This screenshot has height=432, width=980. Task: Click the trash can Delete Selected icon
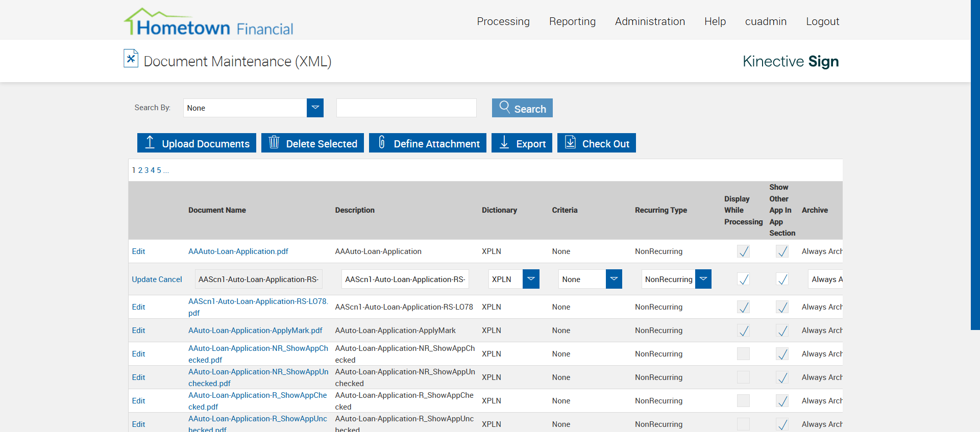click(x=274, y=142)
